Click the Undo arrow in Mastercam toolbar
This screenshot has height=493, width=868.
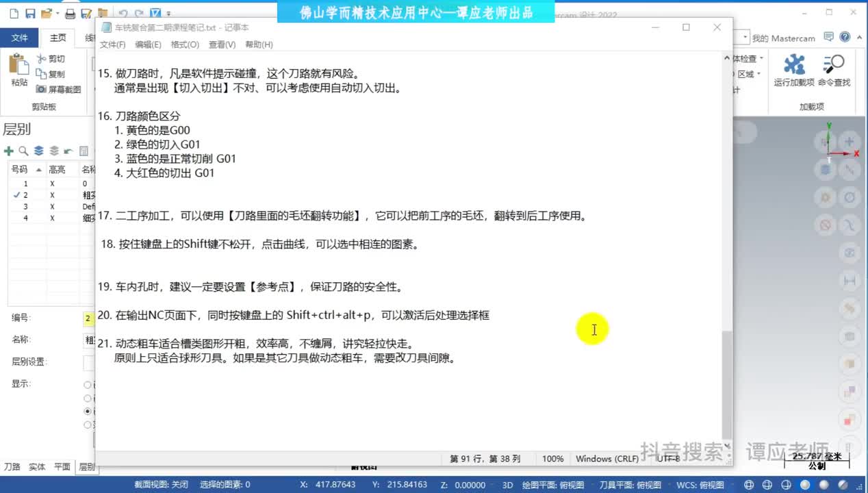click(123, 13)
